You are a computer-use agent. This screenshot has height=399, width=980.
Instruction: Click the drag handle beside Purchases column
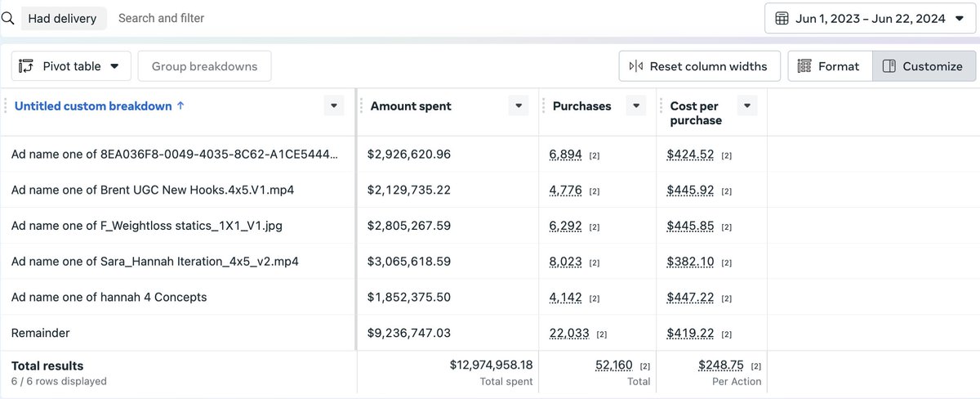(543, 105)
